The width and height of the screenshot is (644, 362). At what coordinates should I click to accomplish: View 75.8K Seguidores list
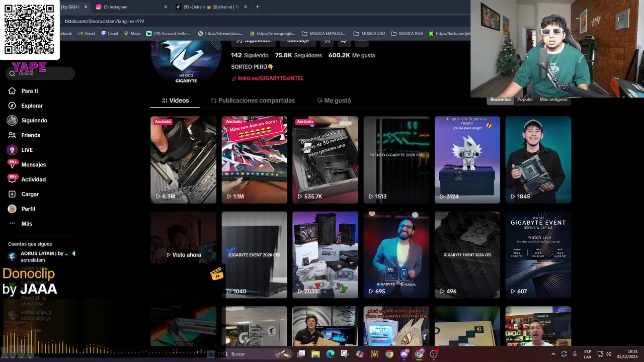298,55
